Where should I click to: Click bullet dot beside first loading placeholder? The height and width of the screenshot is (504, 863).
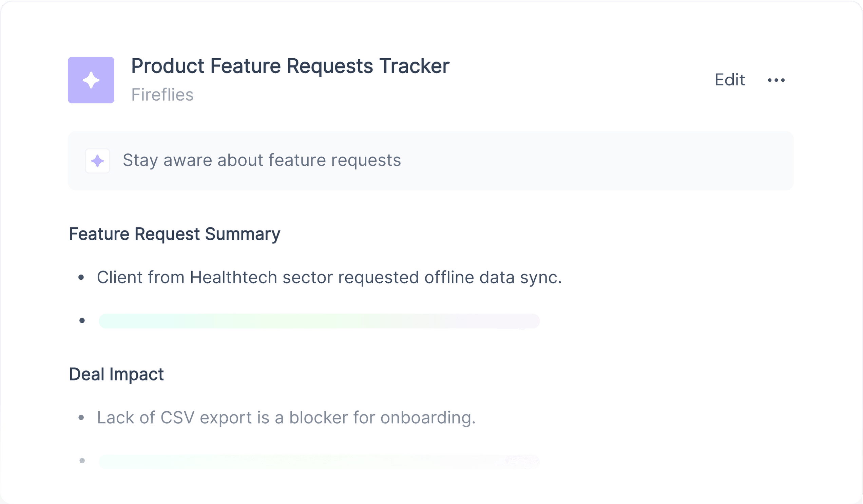(82, 321)
